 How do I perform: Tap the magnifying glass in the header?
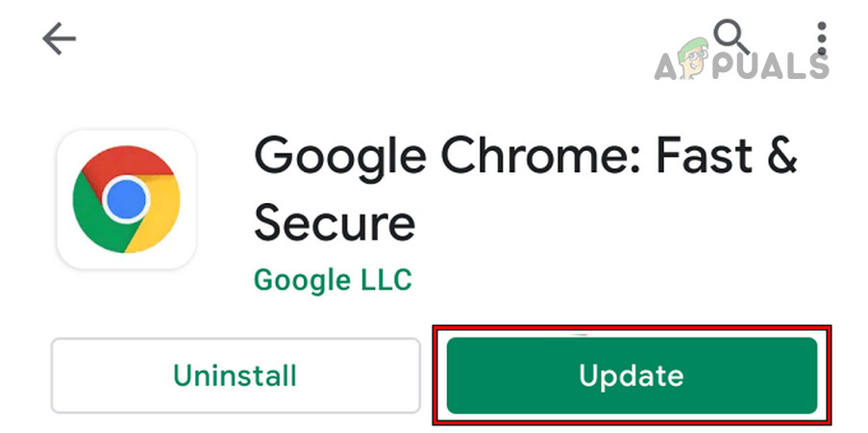point(733,38)
